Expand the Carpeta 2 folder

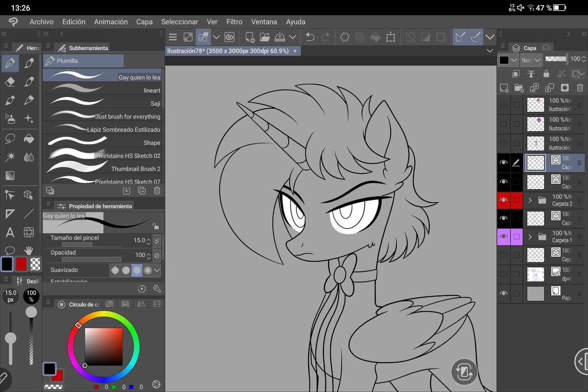coord(530,200)
